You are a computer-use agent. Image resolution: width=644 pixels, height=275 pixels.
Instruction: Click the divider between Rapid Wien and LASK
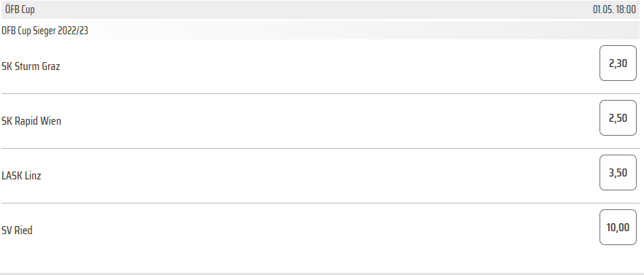[320, 148]
